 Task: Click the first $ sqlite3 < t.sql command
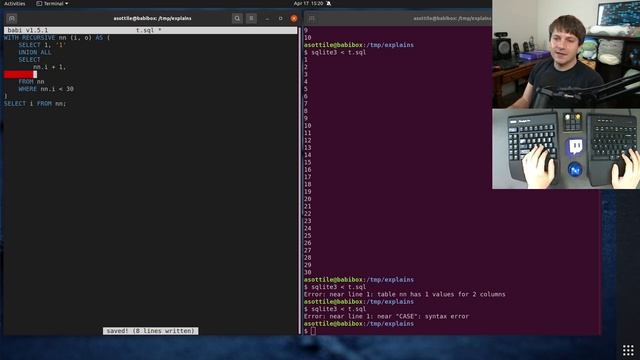click(335, 52)
